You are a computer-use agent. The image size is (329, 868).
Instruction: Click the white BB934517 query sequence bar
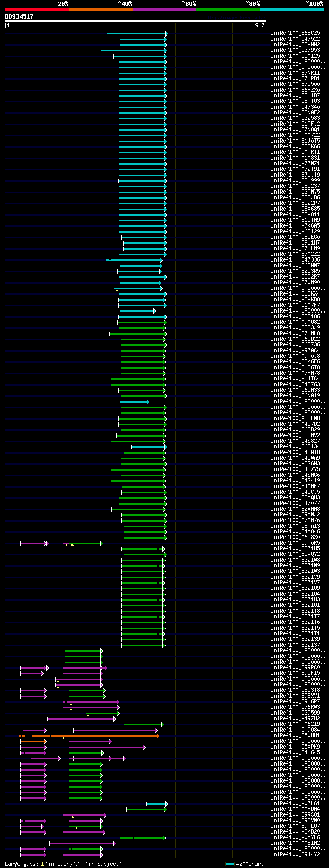135,21
